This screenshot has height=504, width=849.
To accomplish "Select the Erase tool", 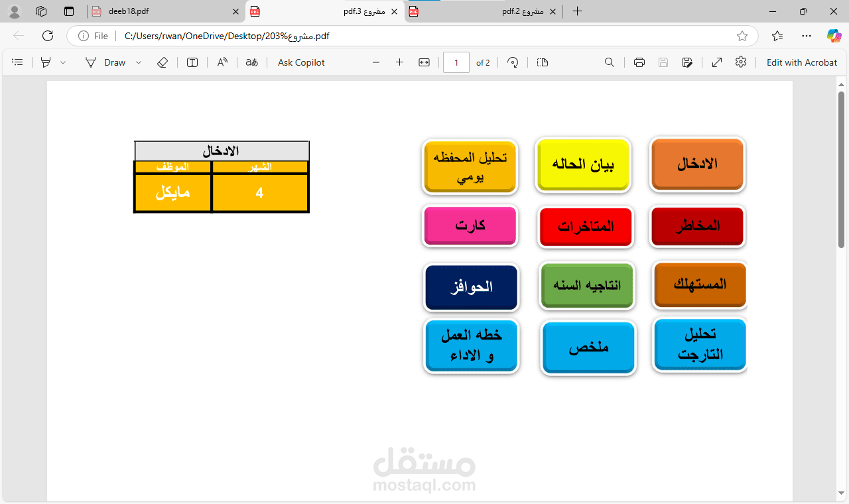I will [x=163, y=62].
